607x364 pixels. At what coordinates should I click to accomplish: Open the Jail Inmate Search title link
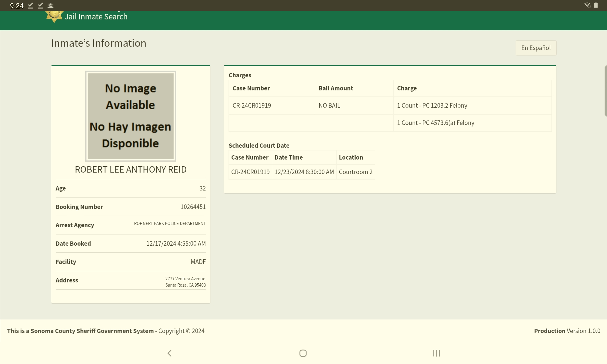coord(96,17)
